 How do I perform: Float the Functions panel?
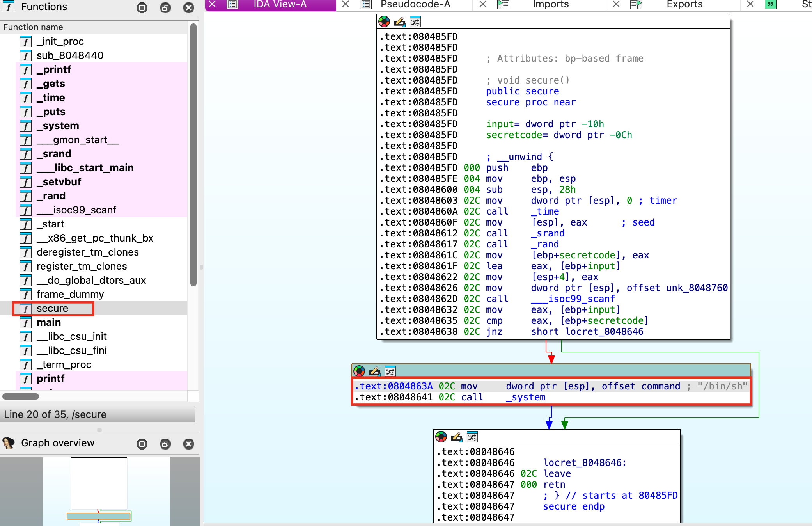tap(165, 8)
